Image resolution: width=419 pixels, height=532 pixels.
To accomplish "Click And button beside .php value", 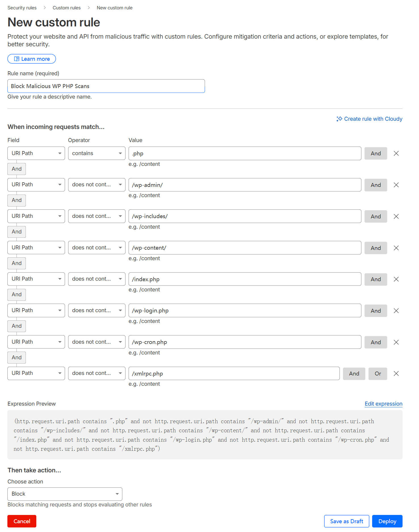I will (x=376, y=153).
